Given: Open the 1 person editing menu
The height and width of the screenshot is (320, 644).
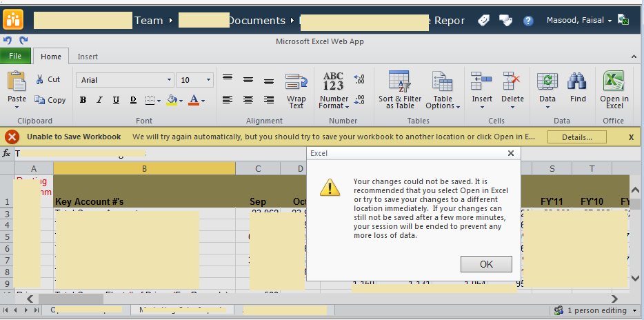Looking at the screenshot, I should (596, 310).
